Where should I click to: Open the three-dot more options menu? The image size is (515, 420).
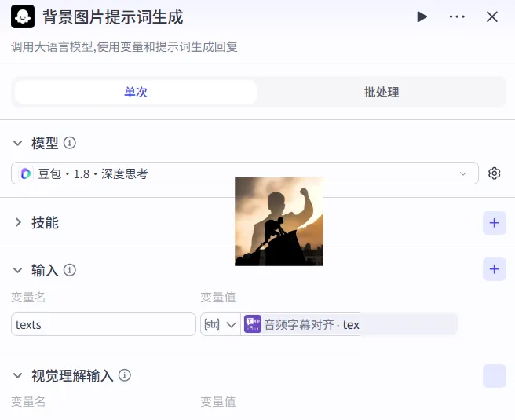[457, 16]
